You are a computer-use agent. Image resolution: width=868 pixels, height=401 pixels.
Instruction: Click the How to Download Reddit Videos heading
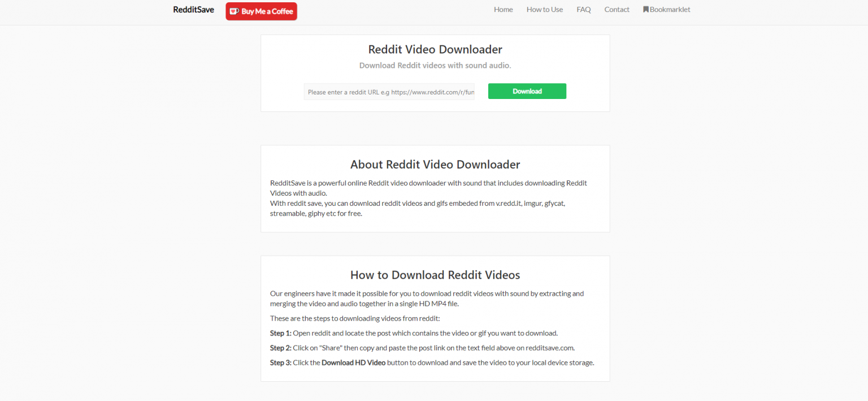(435, 275)
